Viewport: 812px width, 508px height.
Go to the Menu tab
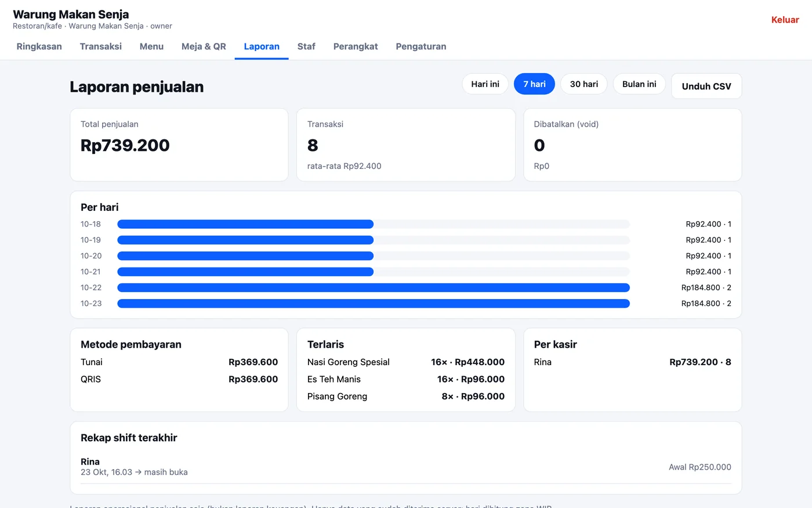151,46
